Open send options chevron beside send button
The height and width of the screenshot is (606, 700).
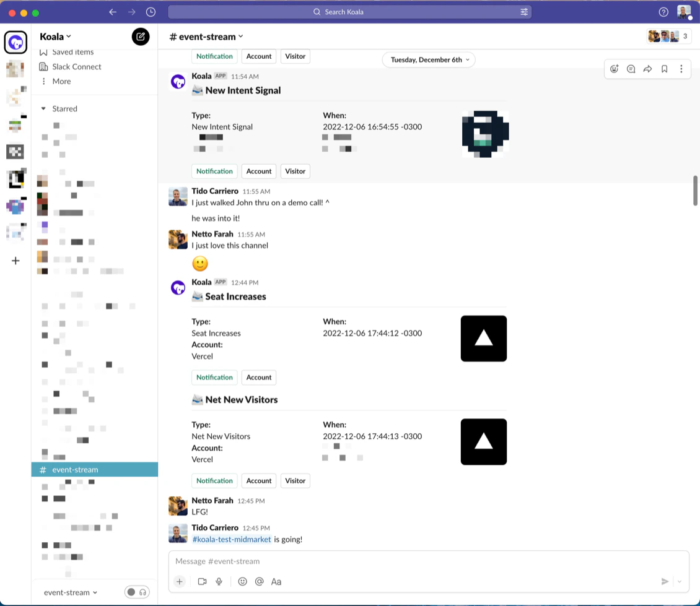[x=680, y=581]
